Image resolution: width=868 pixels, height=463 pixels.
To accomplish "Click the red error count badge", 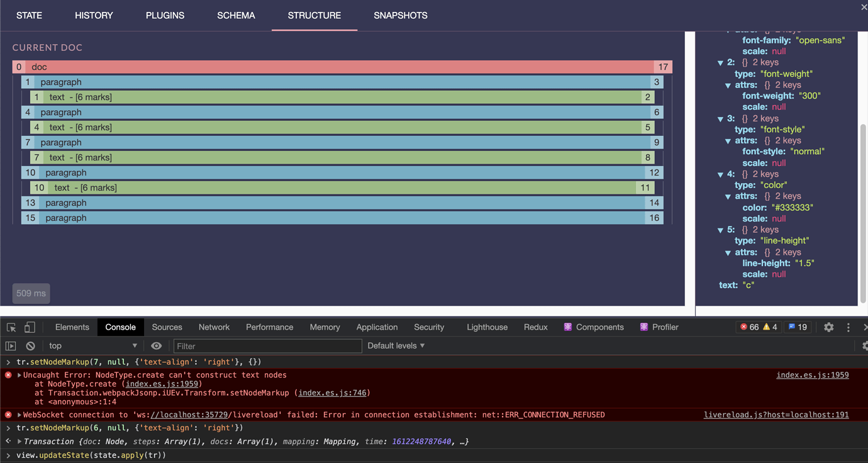I will 749,327.
